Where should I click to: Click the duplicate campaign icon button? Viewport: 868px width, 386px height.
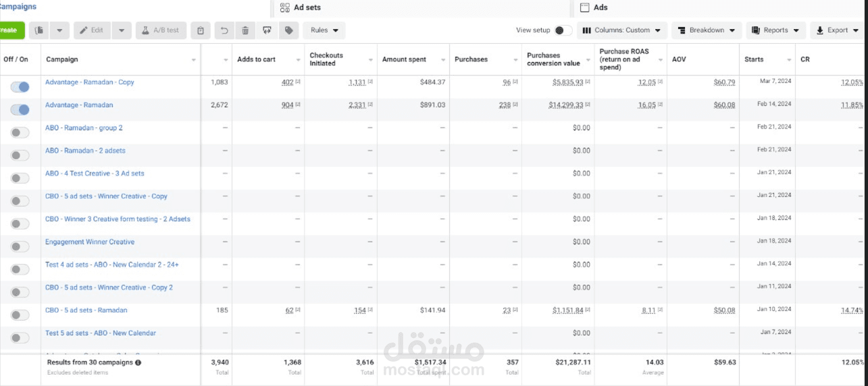coord(41,30)
